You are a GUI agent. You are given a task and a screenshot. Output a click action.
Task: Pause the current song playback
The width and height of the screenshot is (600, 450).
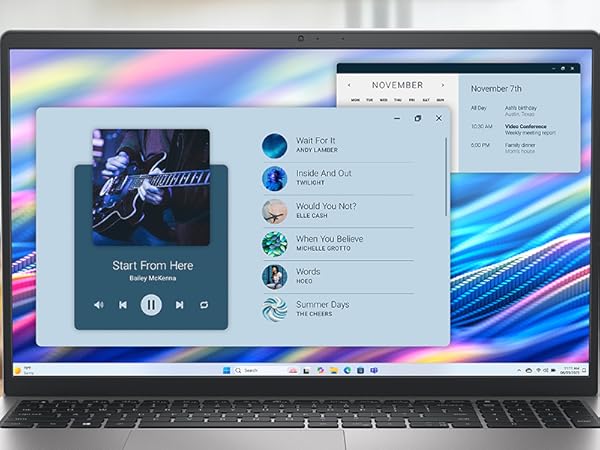151,305
